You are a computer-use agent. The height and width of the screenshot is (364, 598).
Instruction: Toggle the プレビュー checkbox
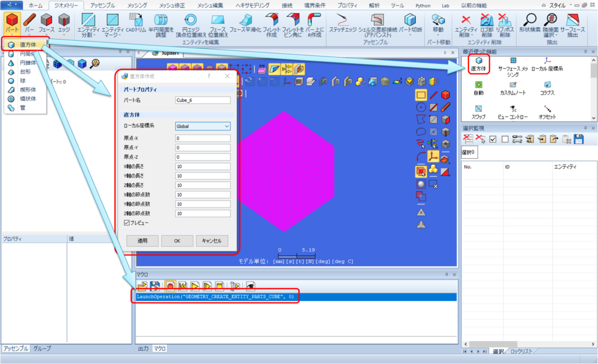coord(127,223)
